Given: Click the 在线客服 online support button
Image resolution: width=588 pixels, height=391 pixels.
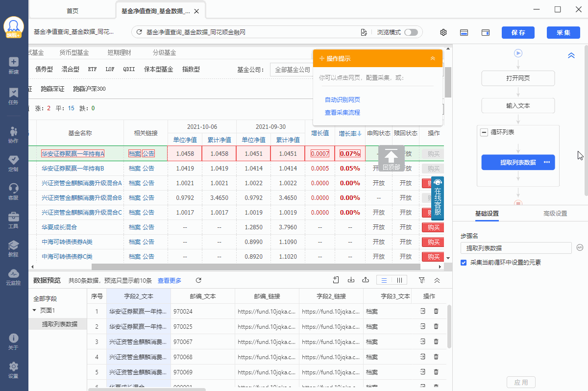Looking at the screenshot, I should [x=438, y=199].
